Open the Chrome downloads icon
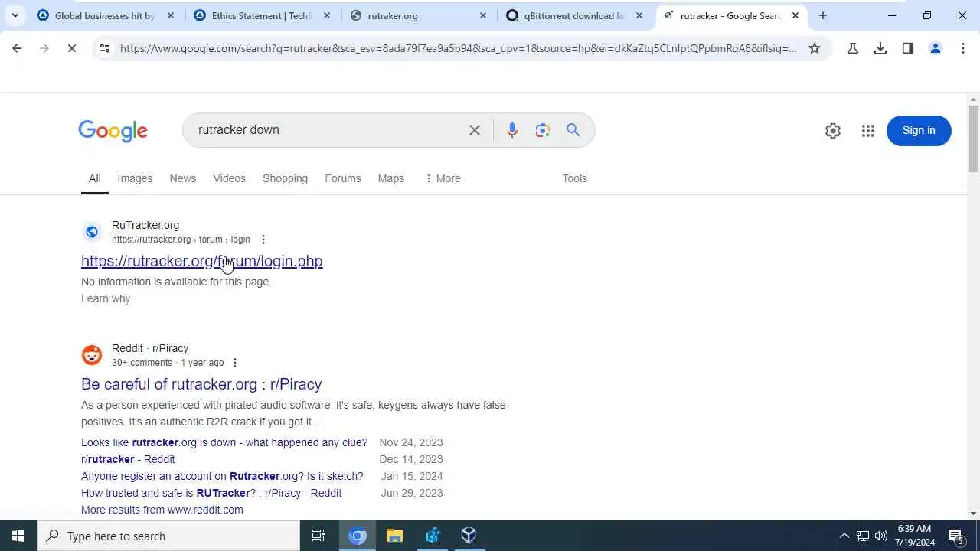This screenshot has width=980, height=551. pos(880,48)
